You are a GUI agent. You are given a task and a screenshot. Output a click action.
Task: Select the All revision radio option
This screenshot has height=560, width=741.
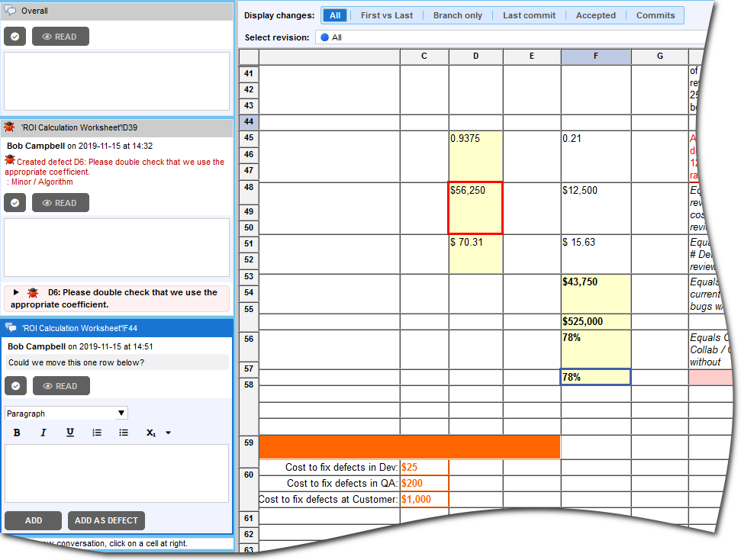click(x=324, y=37)
